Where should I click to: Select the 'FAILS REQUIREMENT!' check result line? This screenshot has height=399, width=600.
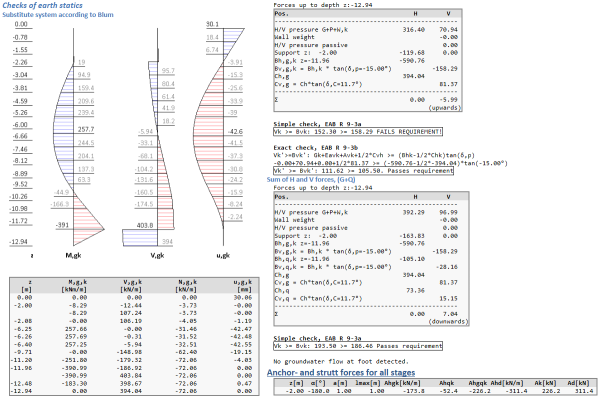(358, 132)
